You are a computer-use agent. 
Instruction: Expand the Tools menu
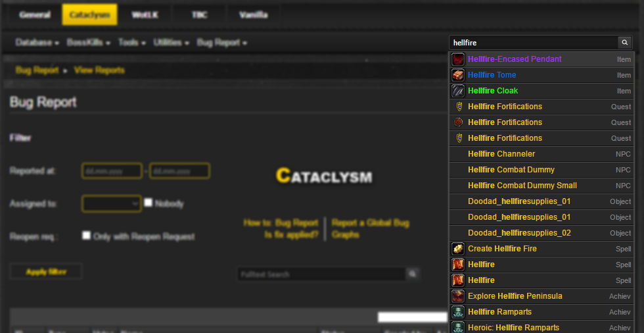coord(132,43)
